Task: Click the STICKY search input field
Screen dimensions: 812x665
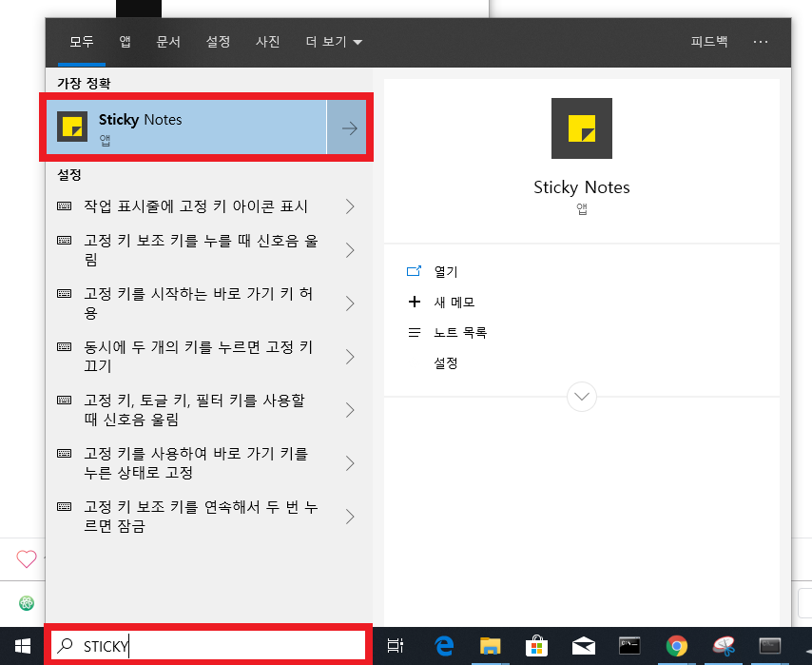Action: pyautogui.click(x=208, y=646)
